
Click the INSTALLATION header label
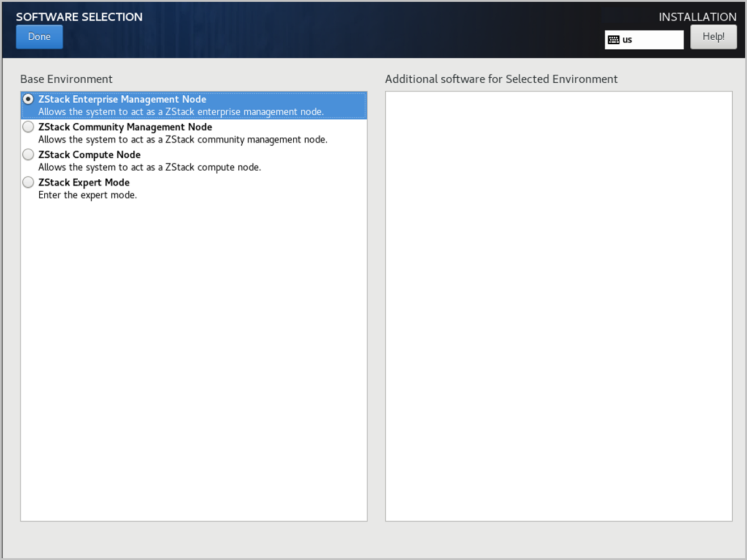(x=698, y=17)
